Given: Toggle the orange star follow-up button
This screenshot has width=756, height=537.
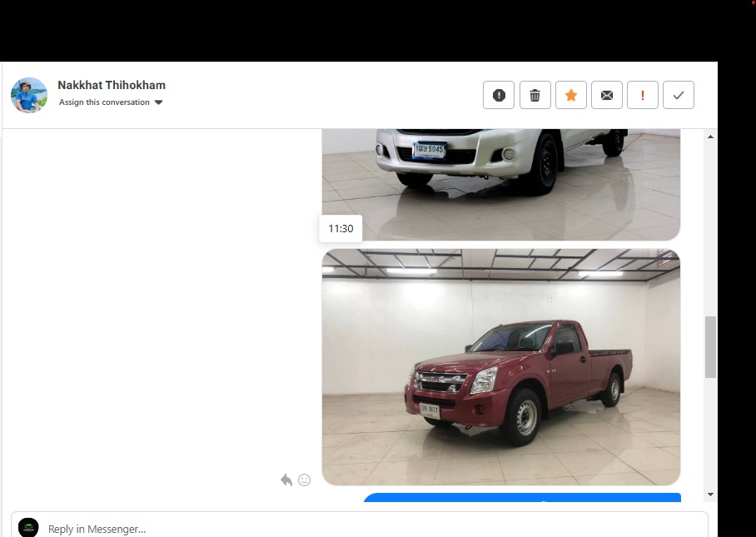Looking at the screenshot, I should point(571,95).
